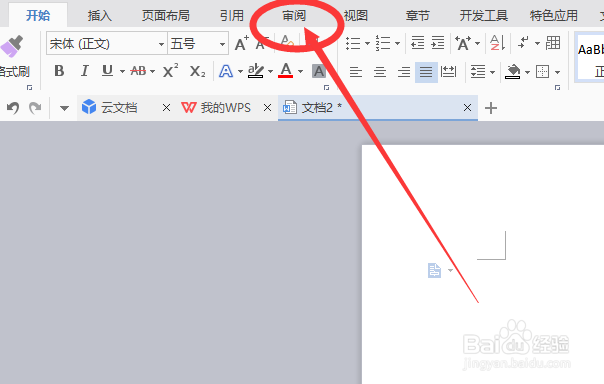Open the 引用 ribbon tab
The image size is (604, 384).
point(232,15)
